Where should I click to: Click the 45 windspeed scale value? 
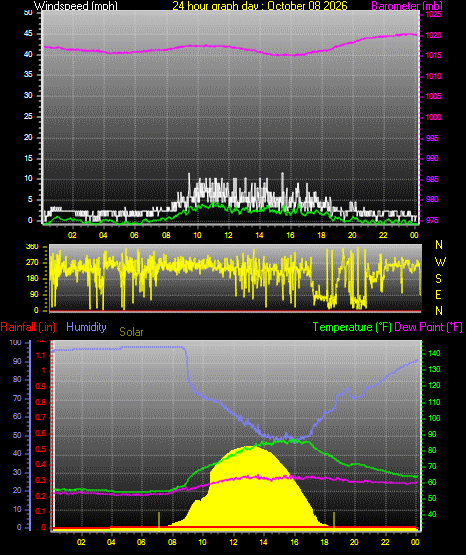click(x=28, y=34)
